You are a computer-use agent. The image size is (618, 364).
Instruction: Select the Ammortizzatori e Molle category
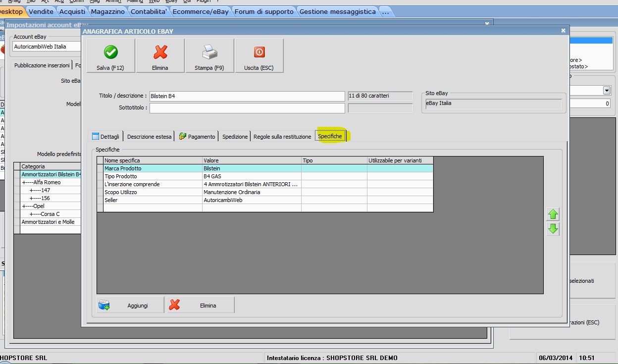(x=51, y=222)
